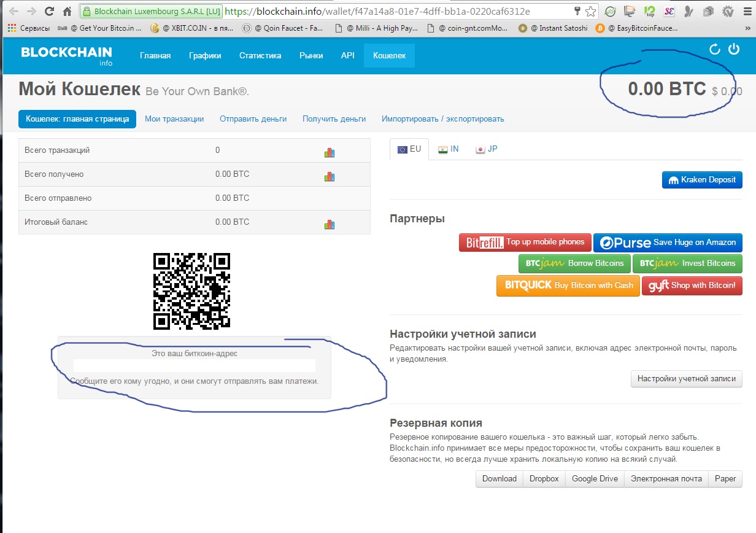Select Кошелек in the top navigation
Image resolution: width=756 pixels, height=533 pixels.
coord(389,55)
